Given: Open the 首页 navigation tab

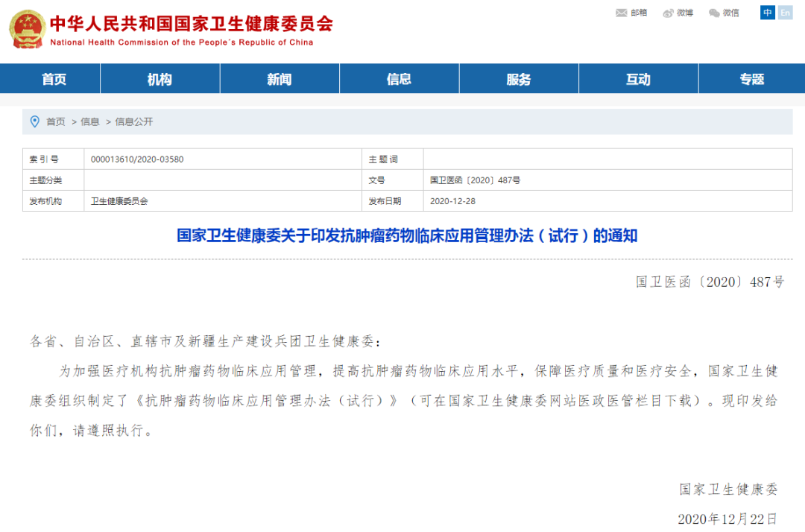Looking at the screenshot, I should coord(54,79).
